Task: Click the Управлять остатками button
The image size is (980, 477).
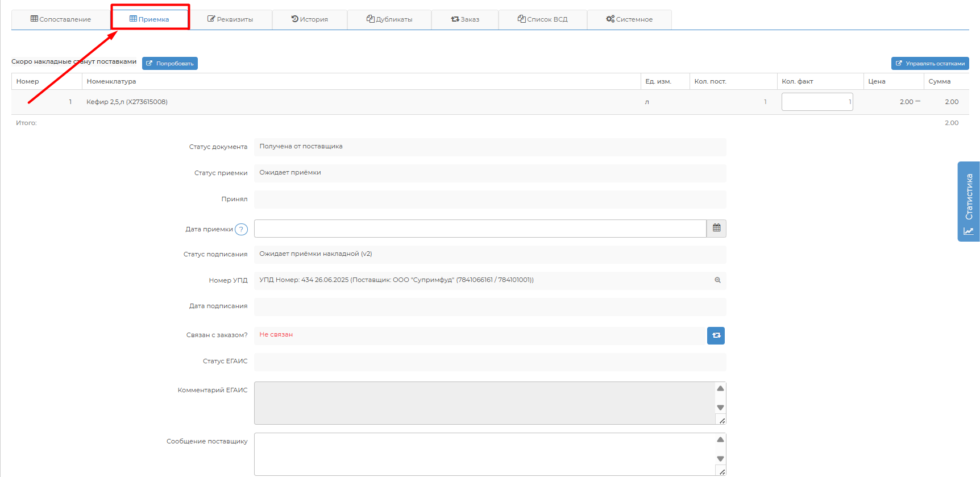Action: pos(930,64)
